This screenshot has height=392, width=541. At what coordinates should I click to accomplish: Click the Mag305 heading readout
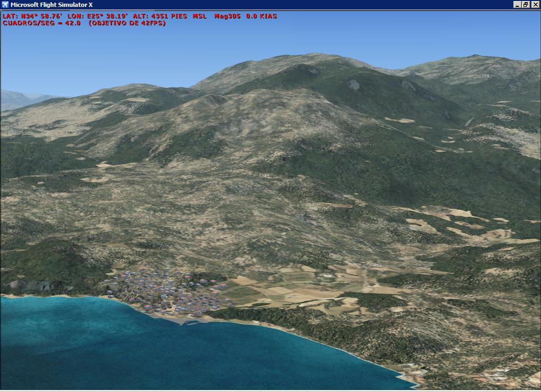pos(227,16)
